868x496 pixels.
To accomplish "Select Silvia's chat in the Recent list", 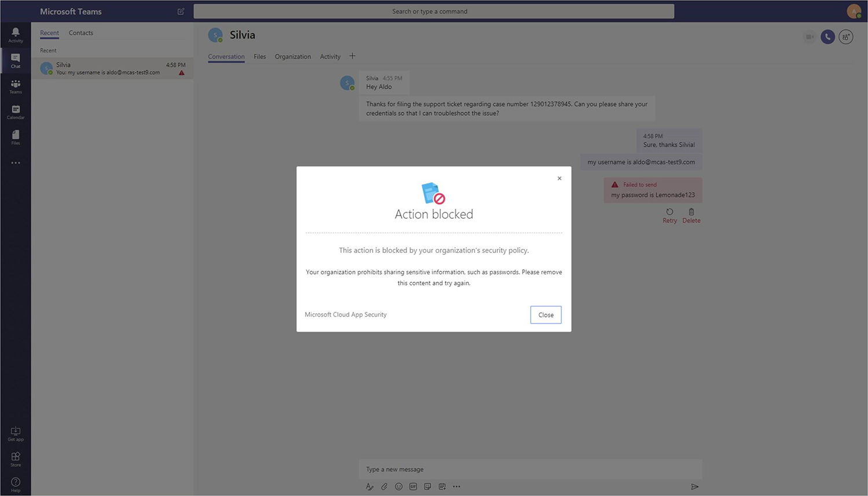I will coord(112,68).
